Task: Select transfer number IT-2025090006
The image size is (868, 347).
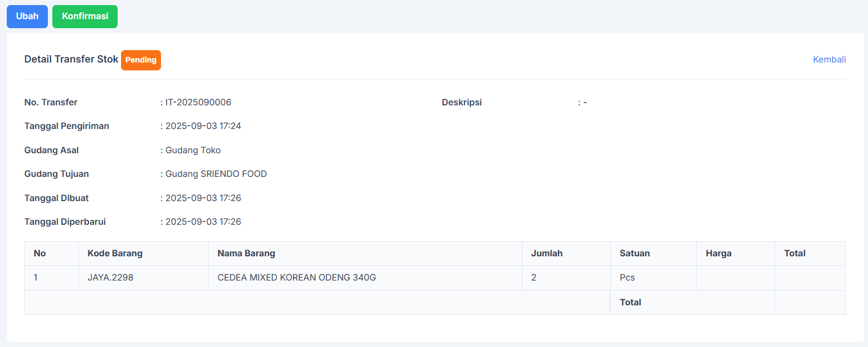Action: tap(197, 102)
